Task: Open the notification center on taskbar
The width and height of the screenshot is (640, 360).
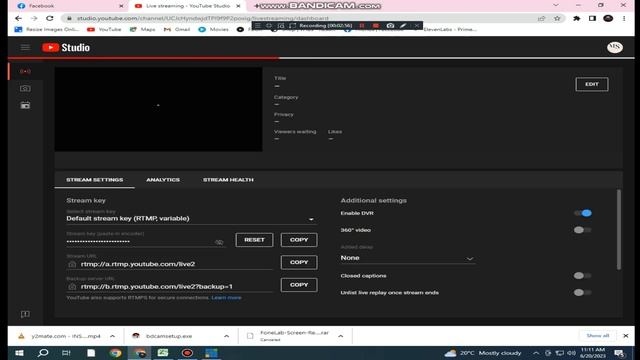Action: pos(619,353)
